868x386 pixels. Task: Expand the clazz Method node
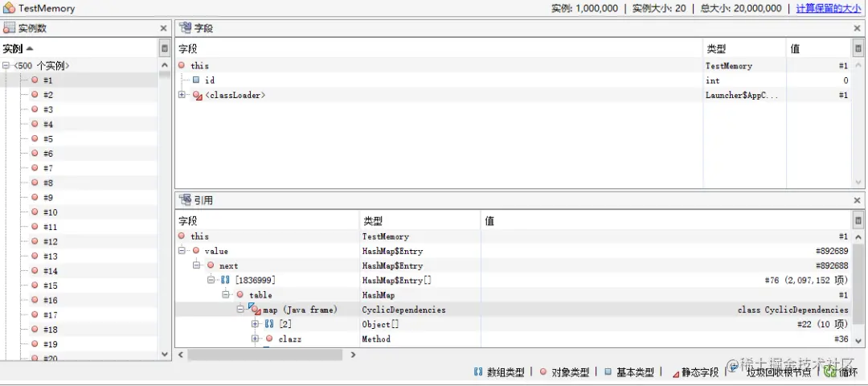pos(256,339)
